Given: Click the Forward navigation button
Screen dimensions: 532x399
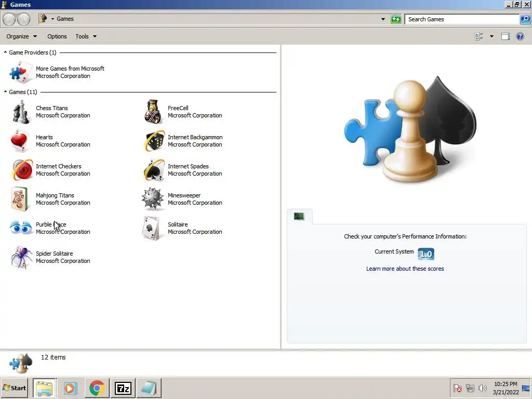Looking at the screenshot, I should pyautogui.click(x=23, y=19).
